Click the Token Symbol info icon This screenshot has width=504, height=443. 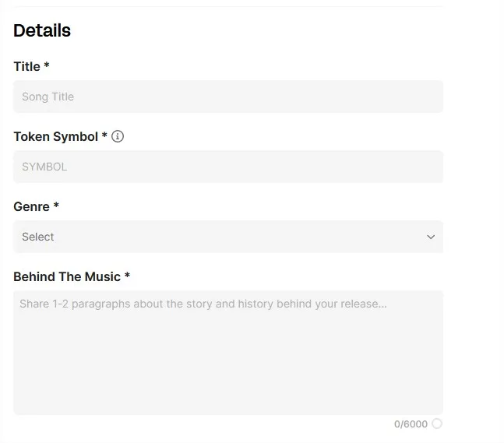coord(118,136)
